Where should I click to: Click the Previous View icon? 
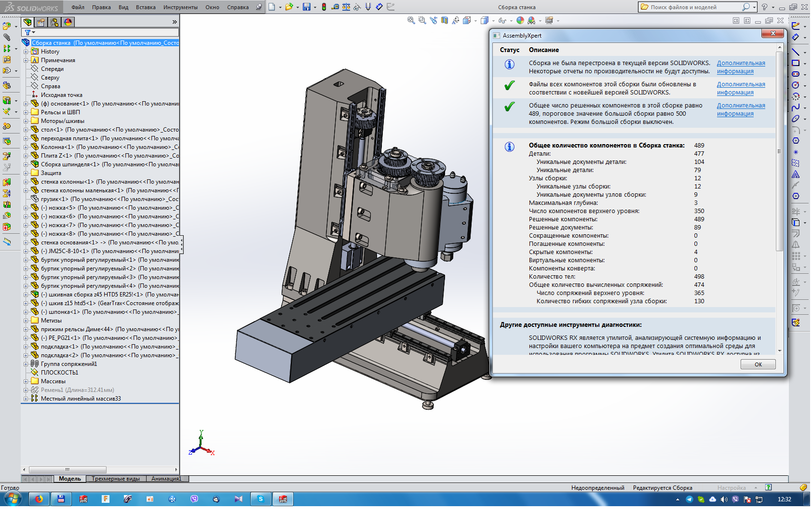(433, 20)
